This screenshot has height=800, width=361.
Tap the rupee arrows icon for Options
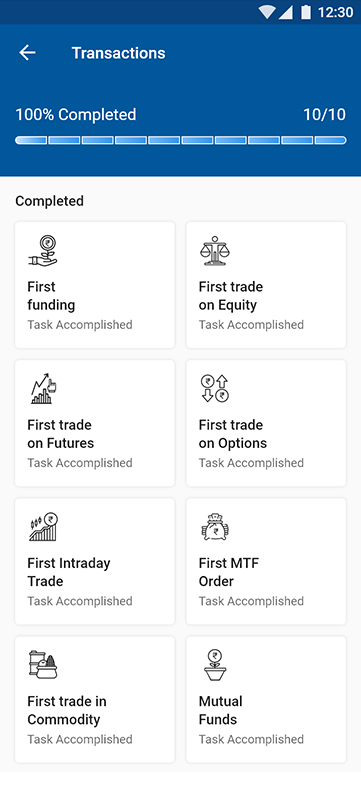(x=215, y=389)
